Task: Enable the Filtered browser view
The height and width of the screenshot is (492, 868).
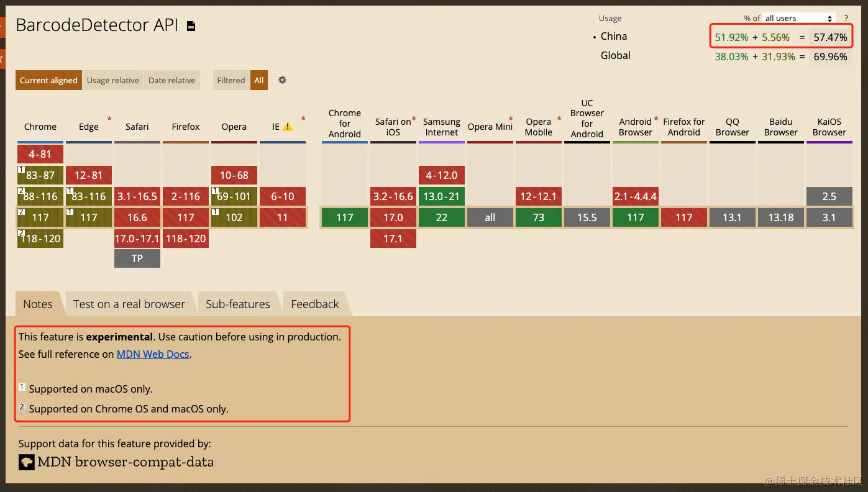Action: coord(231,80)
